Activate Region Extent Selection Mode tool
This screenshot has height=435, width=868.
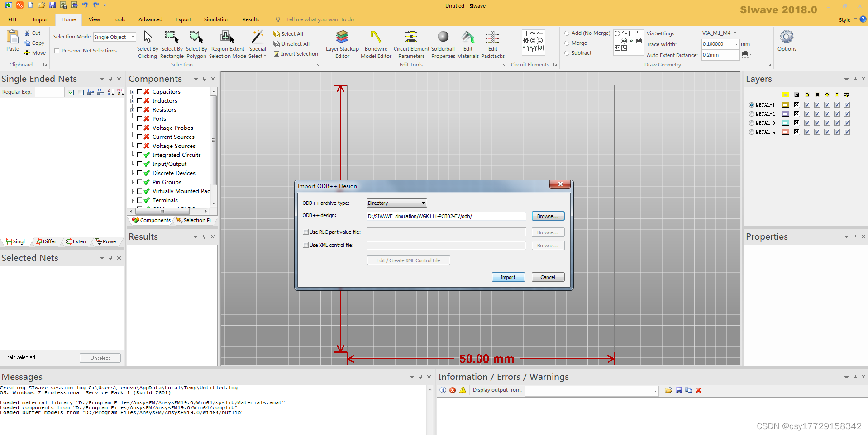228,44
